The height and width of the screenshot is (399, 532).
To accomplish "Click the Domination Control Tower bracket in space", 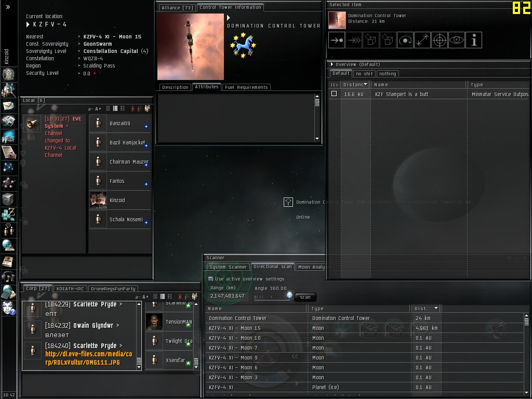I will 288,202.
